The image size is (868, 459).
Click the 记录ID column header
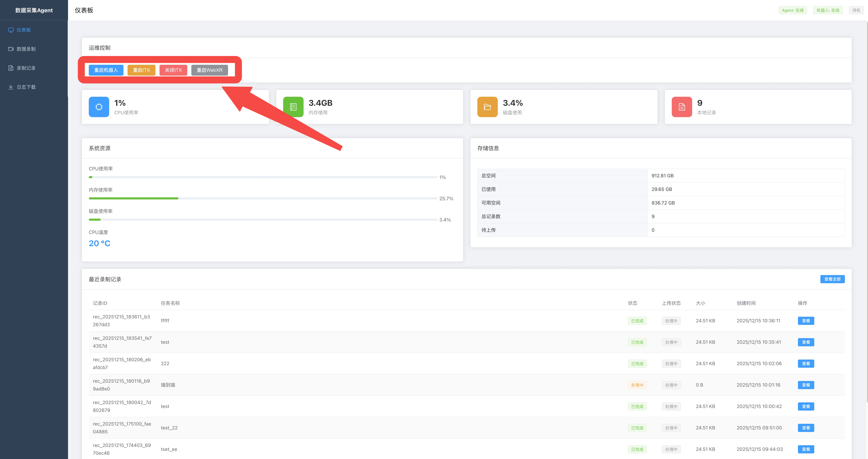pyautogui.click(x=100, y=303)
